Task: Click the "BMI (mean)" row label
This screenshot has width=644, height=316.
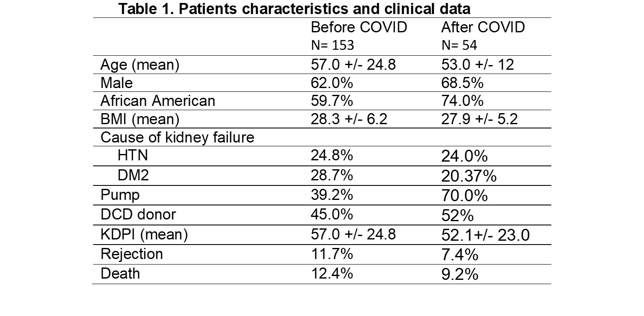Action: (x=140, y=120)
